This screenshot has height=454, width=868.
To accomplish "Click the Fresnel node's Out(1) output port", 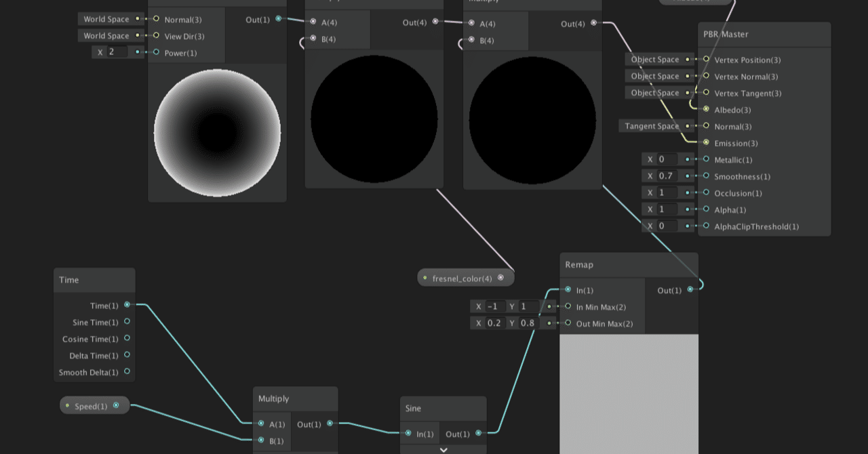I will (x=278, y=20).
